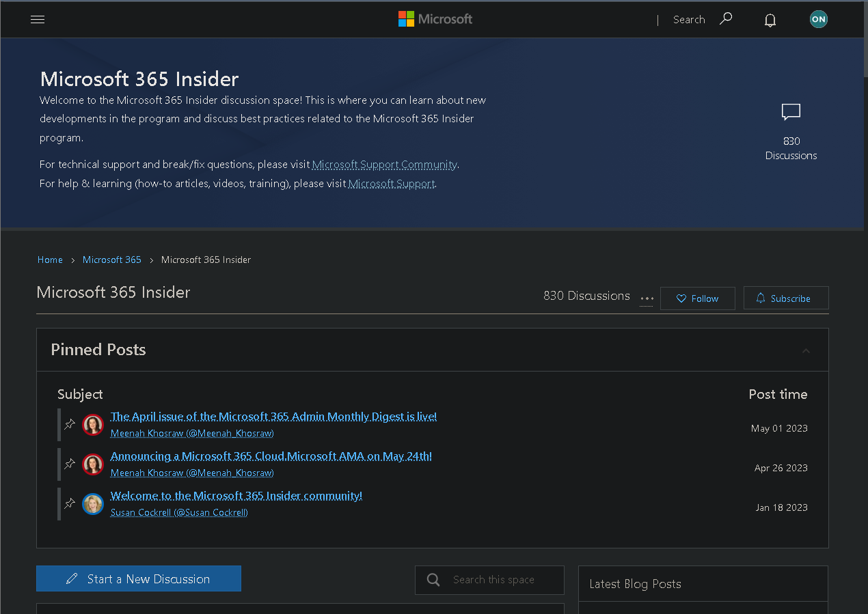The image size is (868, 614).
Task: Click the Pinned Posts heading
Action: point(98,350)
